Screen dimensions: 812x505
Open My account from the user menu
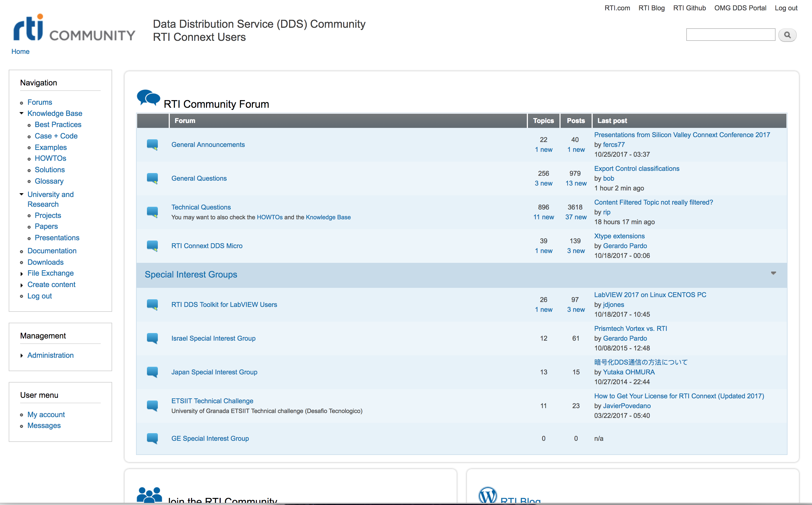[46, 414]
